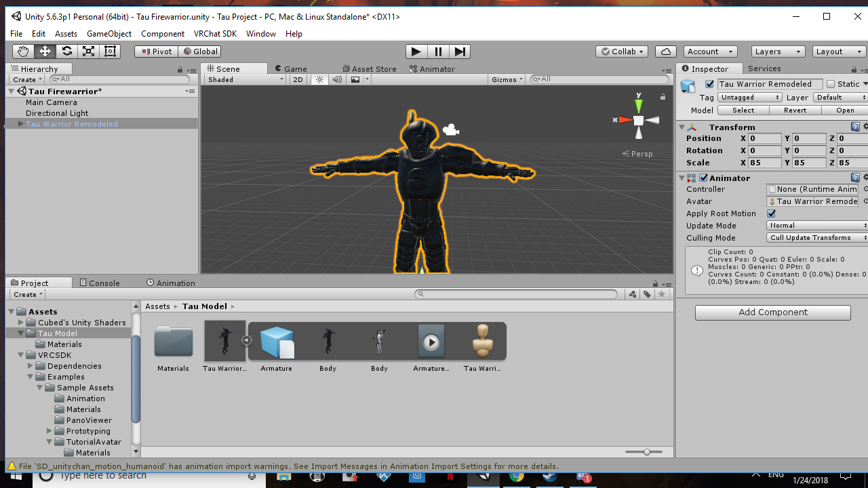Select the Rect Transform tool

click(110, 52)
